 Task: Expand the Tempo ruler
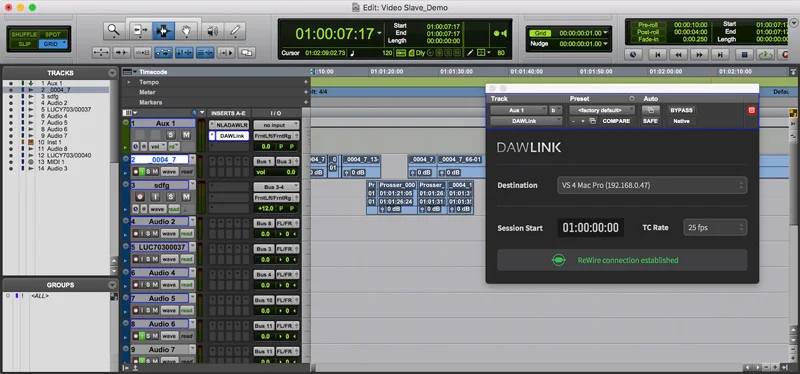(129, 82)
